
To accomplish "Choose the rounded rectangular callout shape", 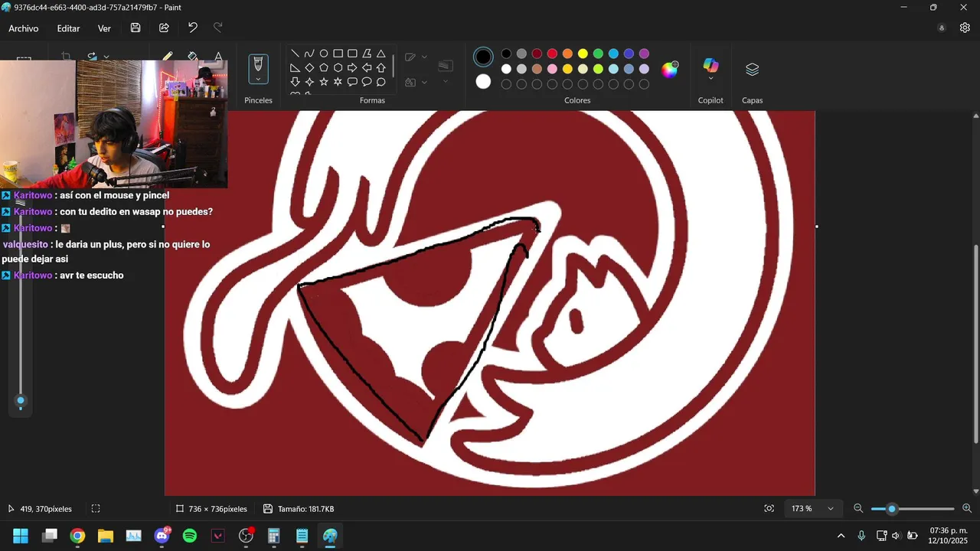I will (352, 82).
